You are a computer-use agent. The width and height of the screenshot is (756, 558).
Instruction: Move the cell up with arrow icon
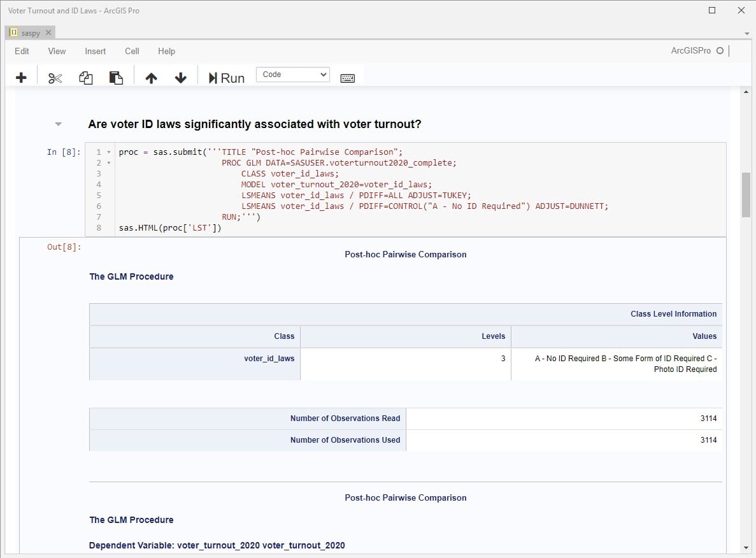151,78
